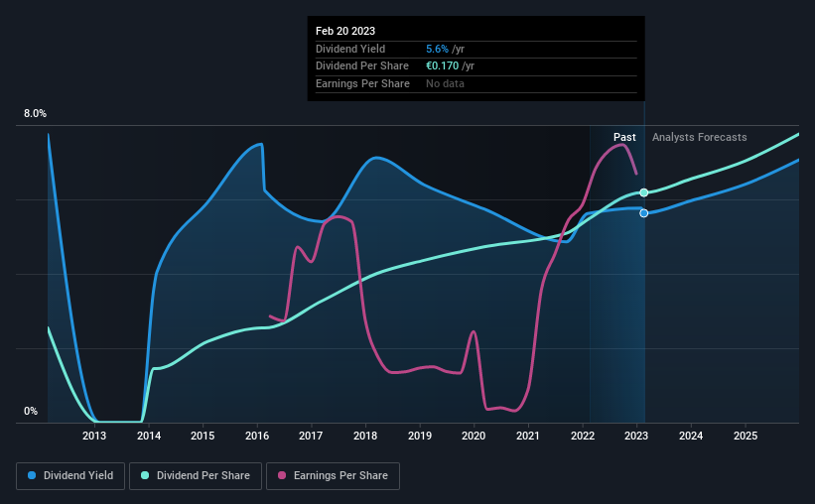Toggle the Dividend Per Share legend button
The width and height of the screenshot is (815, 504).
tap(196, 476)
